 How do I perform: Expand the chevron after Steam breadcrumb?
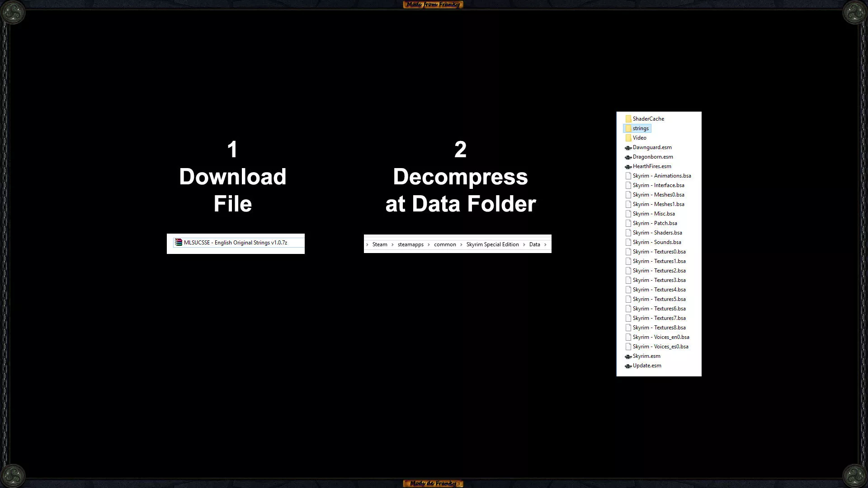392,244
